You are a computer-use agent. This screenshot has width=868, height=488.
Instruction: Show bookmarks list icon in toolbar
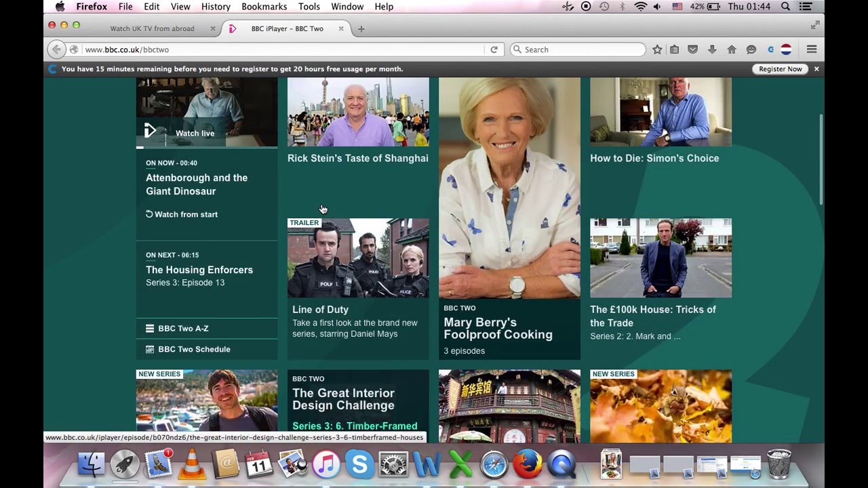[x=675, y=49]
